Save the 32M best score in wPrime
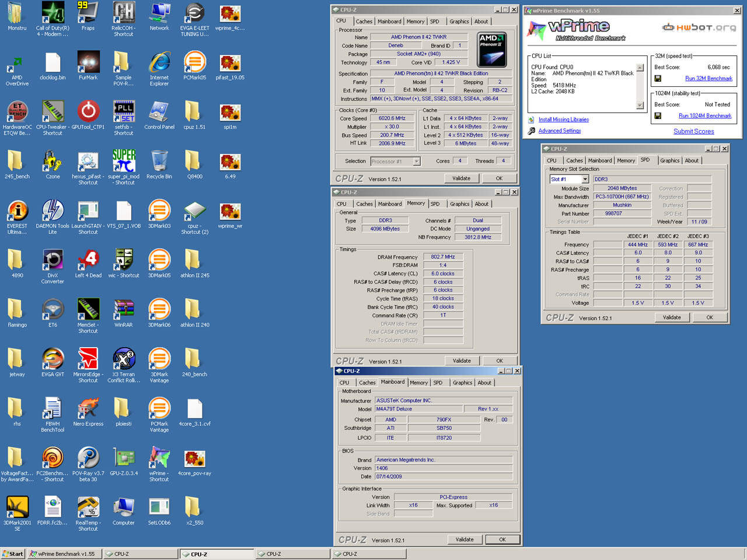 click(x=658, y=78)
